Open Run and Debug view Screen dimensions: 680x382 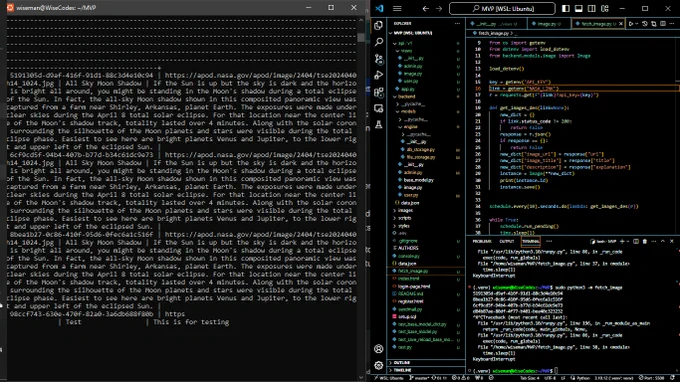379,75
